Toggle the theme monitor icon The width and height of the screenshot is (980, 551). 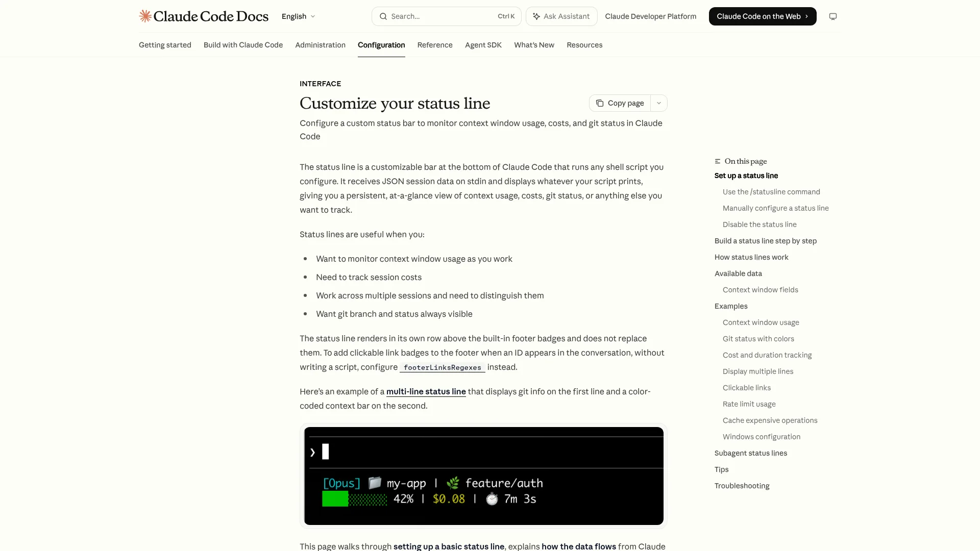833,16
